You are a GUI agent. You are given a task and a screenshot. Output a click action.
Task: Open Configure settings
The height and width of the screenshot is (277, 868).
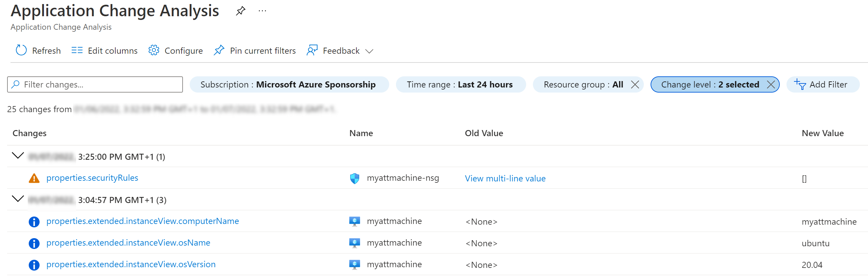click(x=184, y=51)
